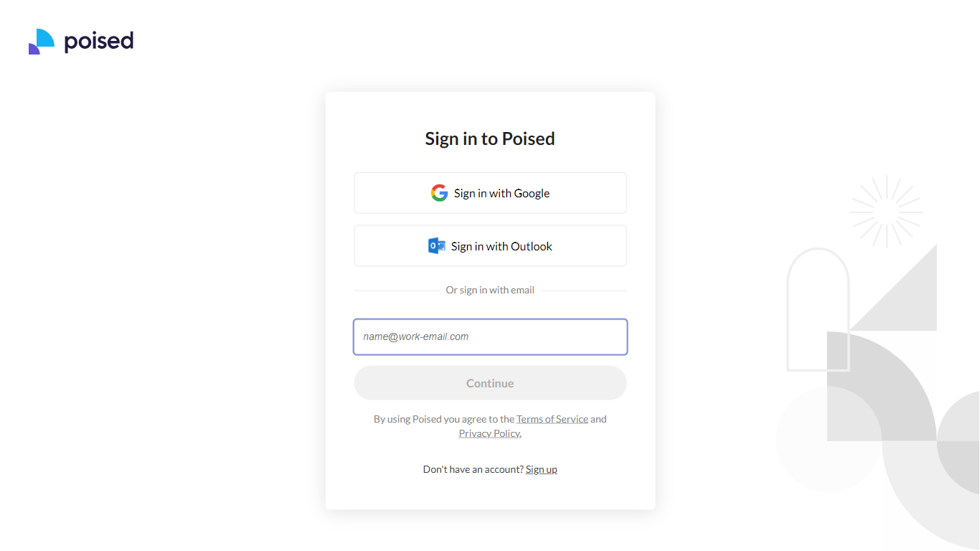Viewport: 980px width, 551px height.
Task: Focus the work email input field
Action: tap(490, 336)
